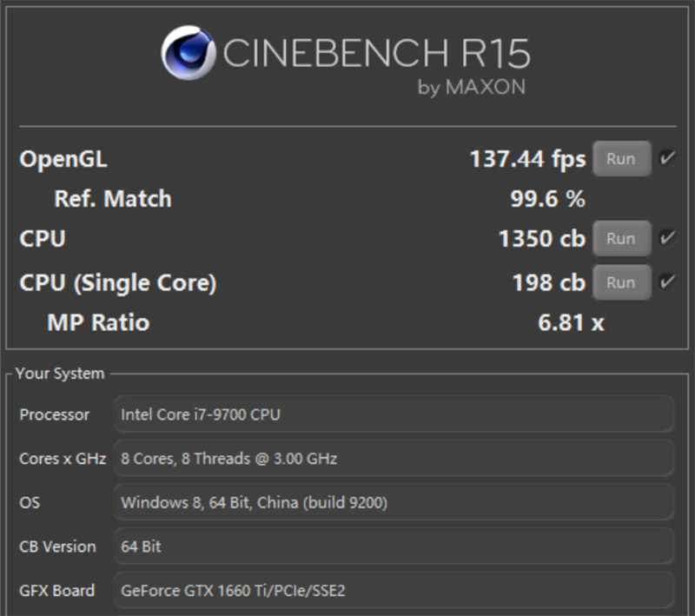695x616 pixels.
Task: Click the GFX Board field with GeForce GTX 1660 Ti
Action: point(394,590)
